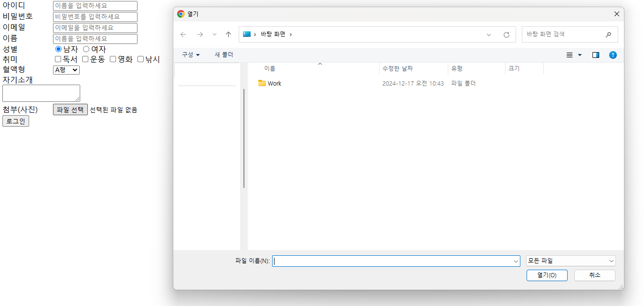Screen dimensions: 644x306
Task: Close the 열기 dialog
Action: pyautogui.click(x=616, y=14)
